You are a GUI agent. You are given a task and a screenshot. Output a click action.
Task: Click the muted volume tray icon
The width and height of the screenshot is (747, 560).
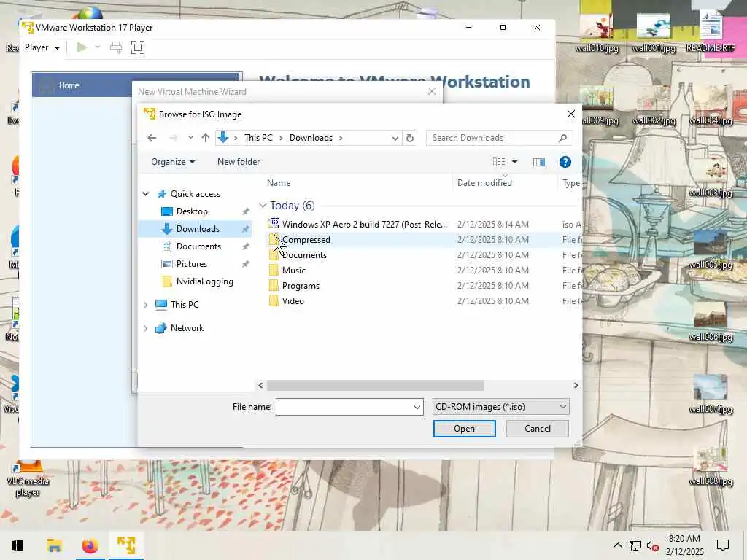[653, 545]
